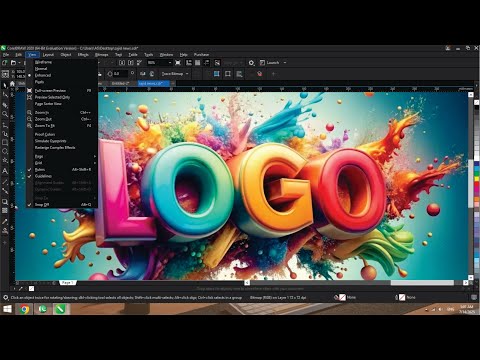
Task: Click the Open folder toolbar icon
Action: click(x=13, y=63)
